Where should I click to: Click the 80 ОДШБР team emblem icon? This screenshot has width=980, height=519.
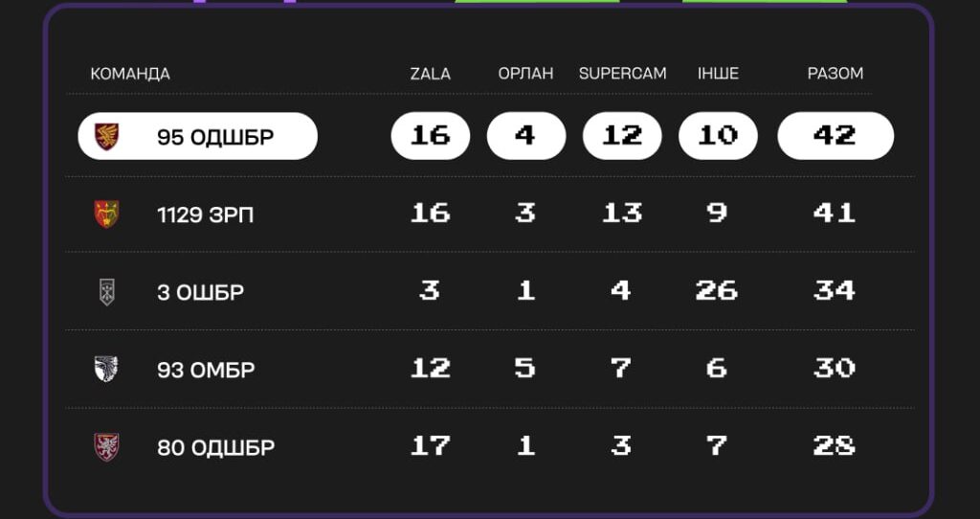point(106,446)
